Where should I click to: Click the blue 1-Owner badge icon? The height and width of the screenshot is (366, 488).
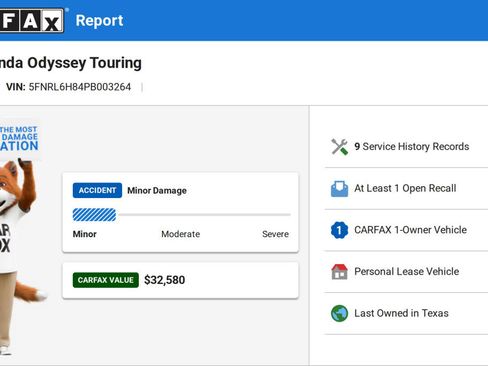[x=339, y=230]
